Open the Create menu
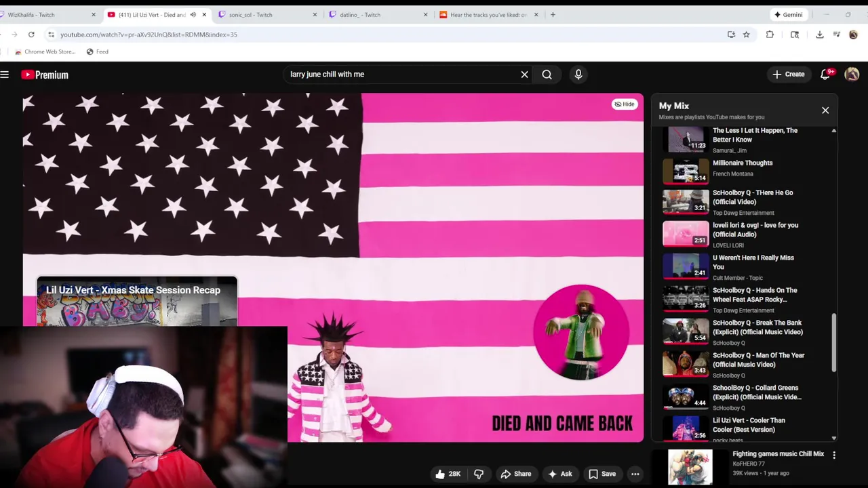The height and width of the screenshot is (488, 868). click(788, 75)
